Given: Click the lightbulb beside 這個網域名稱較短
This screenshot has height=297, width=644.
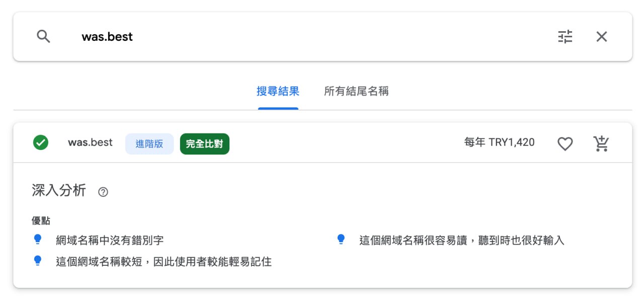Looking at the screenshot, I should tap(37, 261).
